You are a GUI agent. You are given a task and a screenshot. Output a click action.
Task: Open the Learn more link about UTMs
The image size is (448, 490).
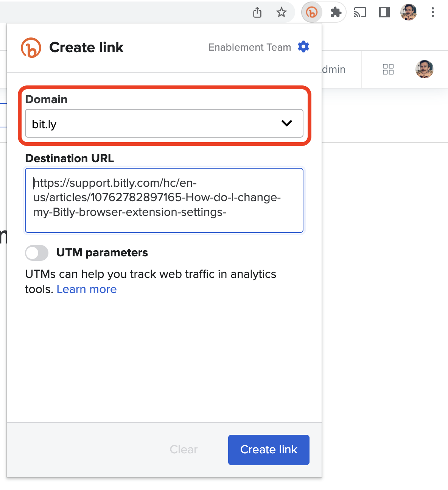pyautogui.click(x=86, y=289)
